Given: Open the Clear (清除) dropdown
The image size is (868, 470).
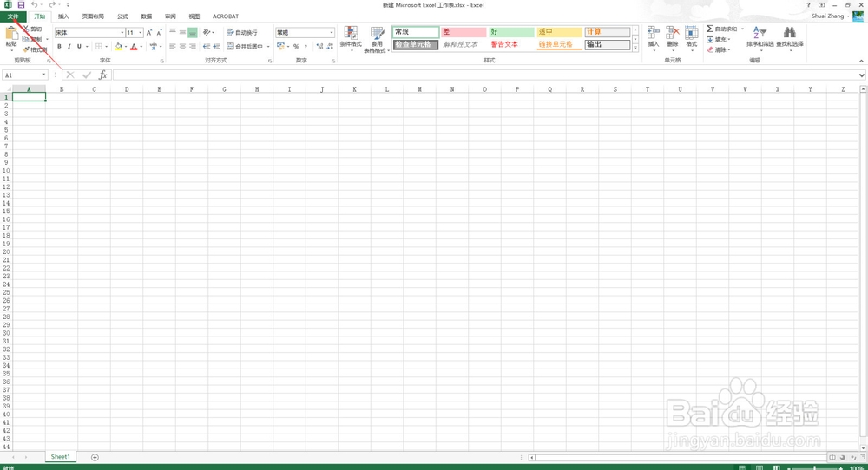Looking at the screenshot, I should coord(719,49).
